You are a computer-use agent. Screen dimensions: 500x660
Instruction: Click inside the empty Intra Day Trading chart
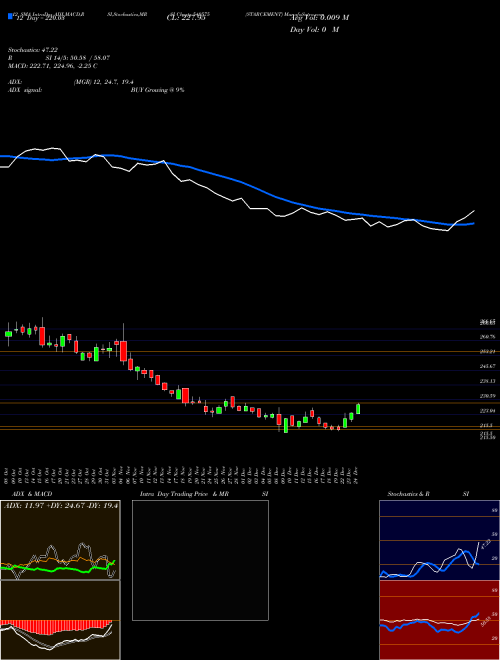coord(200,560)
